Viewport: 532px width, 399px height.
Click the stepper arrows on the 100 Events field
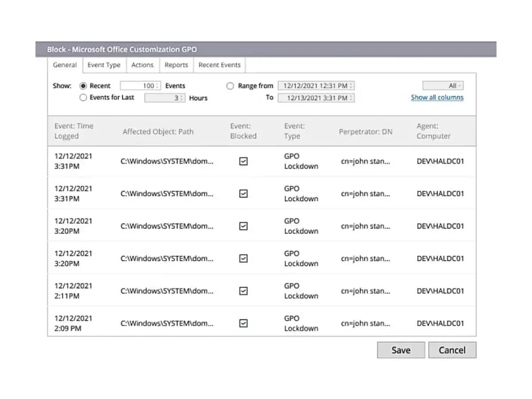pos(158,86)
